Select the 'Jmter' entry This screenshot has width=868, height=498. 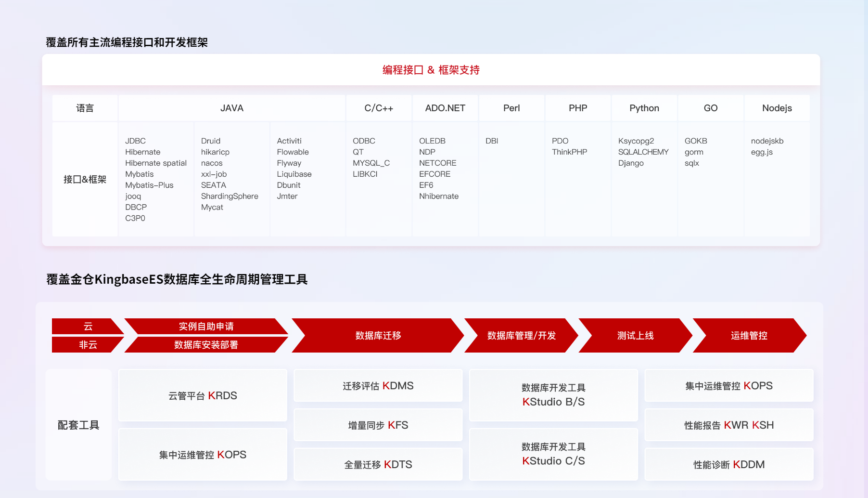(287, 196)
